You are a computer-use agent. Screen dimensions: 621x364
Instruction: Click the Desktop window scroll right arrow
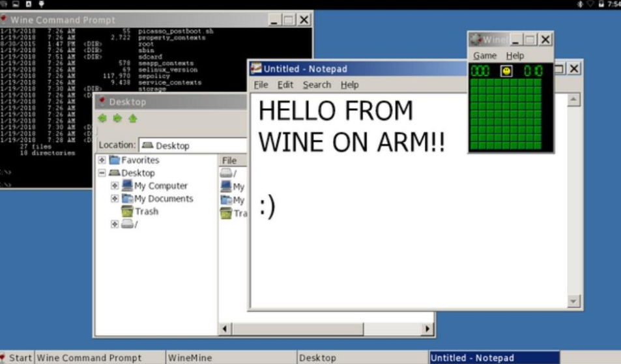pyautogui.click(x=427, y=328)
